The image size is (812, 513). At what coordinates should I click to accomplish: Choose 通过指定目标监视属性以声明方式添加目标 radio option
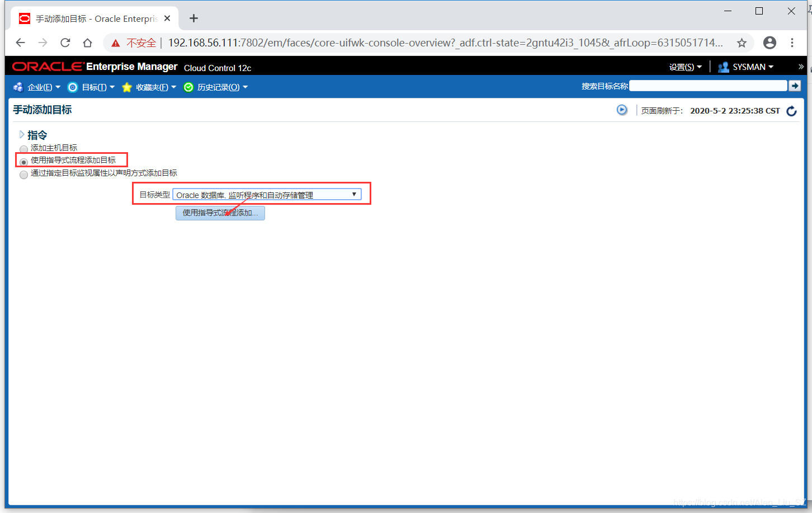click(x=23, y=175)
